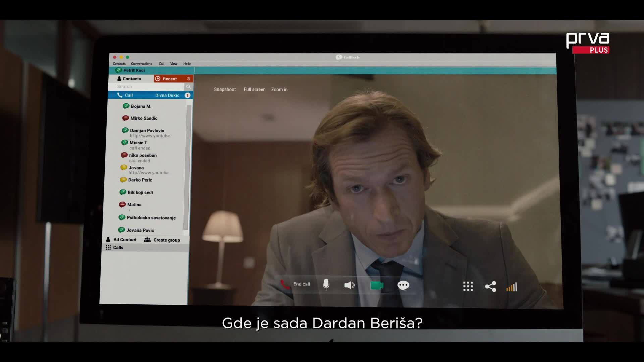Screen dimensions: 644x362
Task: Click the contact list scrollbar
Action: pos(188,167)
